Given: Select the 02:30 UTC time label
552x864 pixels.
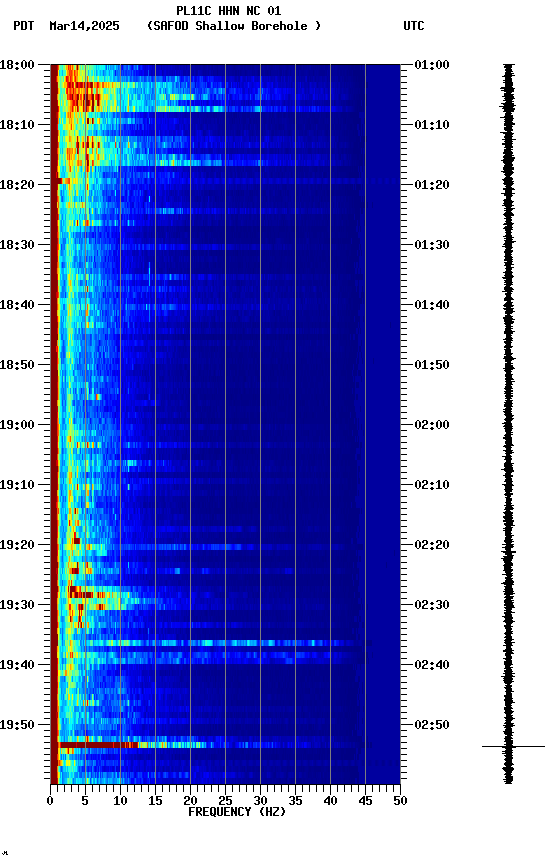Looking at the screenshot, I should click(432, 605).
